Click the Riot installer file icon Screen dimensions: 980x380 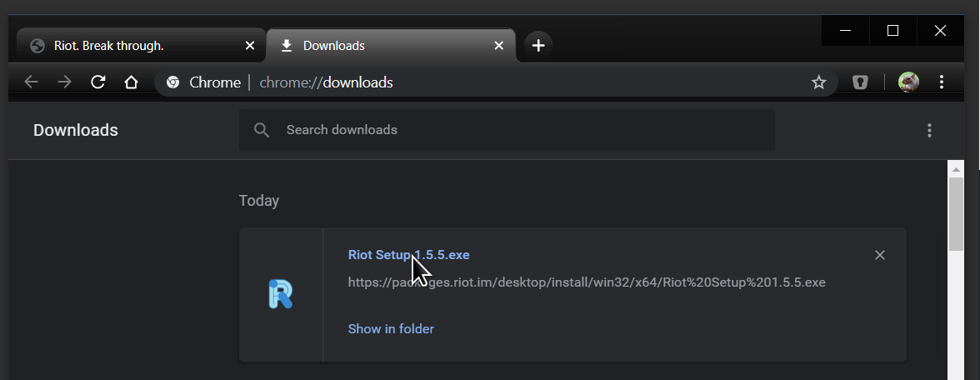[281, 294]
